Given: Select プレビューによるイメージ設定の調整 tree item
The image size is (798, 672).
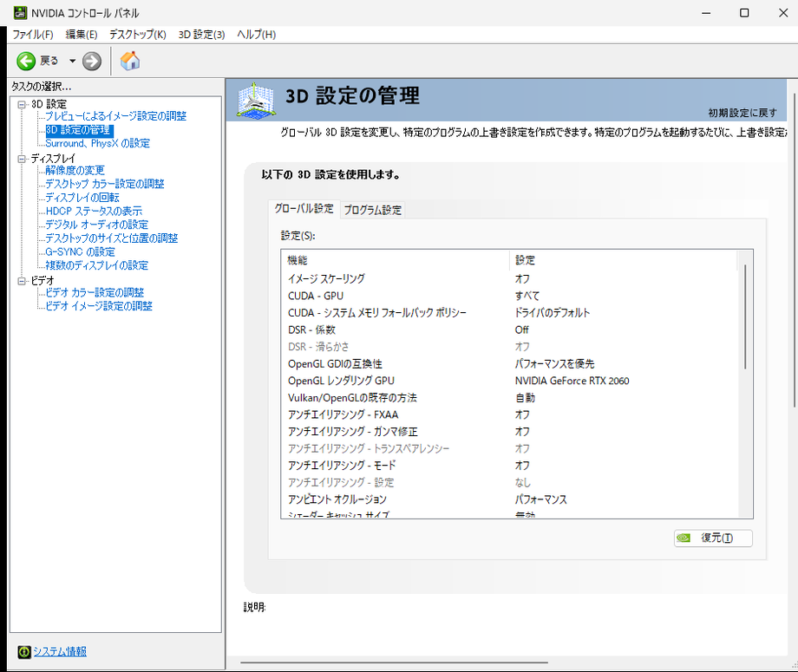Looking at the screenshot, I should tap(116, 116).
